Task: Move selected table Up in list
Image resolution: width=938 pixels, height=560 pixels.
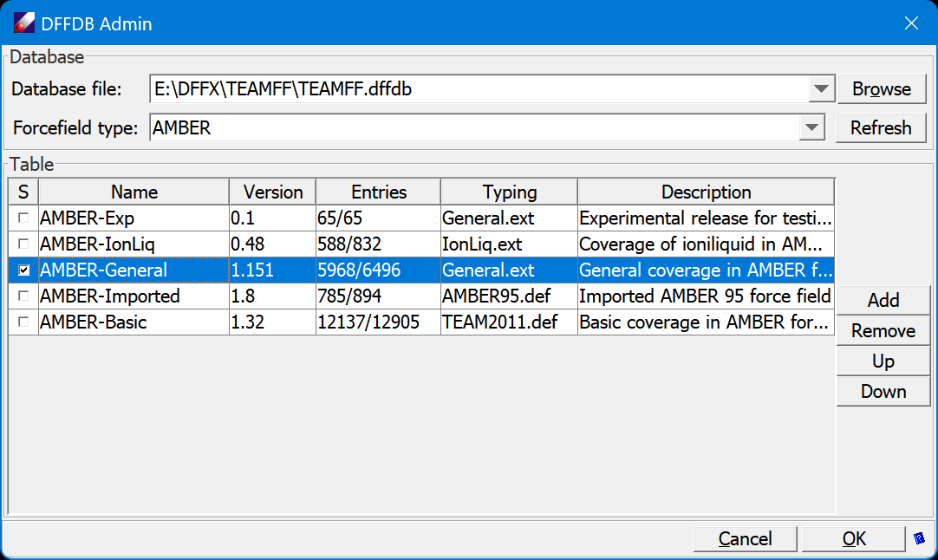Action: point(883,361)
